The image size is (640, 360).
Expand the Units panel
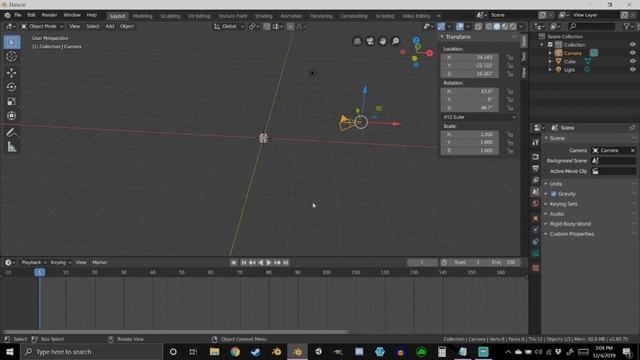[556, 184]
